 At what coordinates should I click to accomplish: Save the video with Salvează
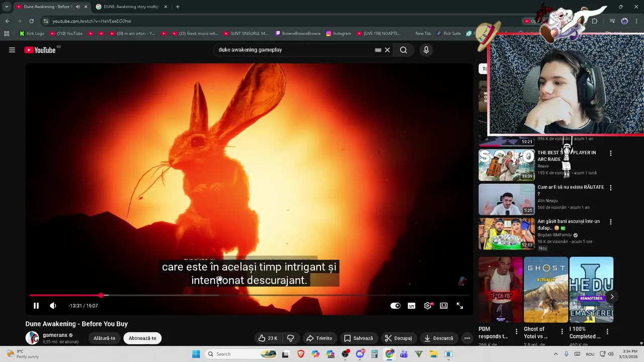point(358,338)
